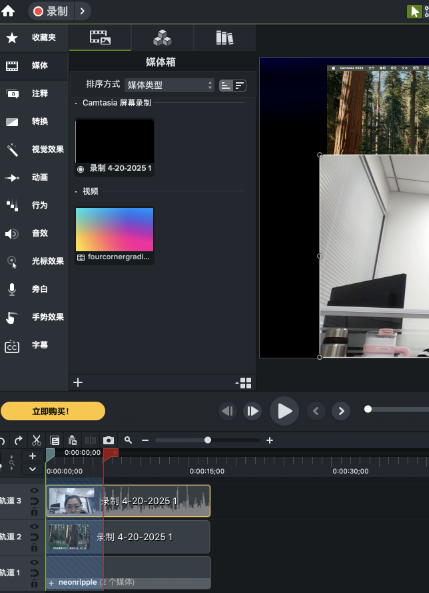Toggle visibility eye on 轨道 3

34,491
